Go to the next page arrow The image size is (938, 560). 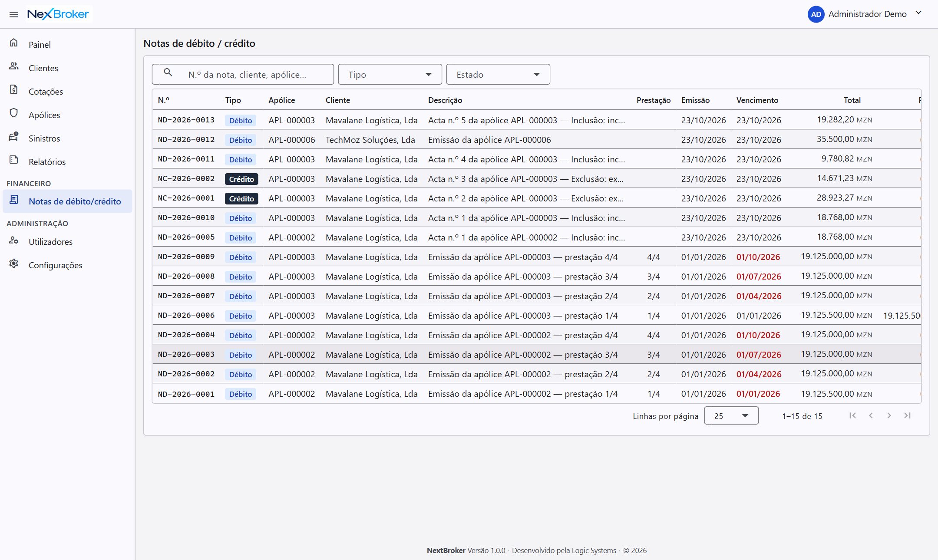tap(889, 415)
